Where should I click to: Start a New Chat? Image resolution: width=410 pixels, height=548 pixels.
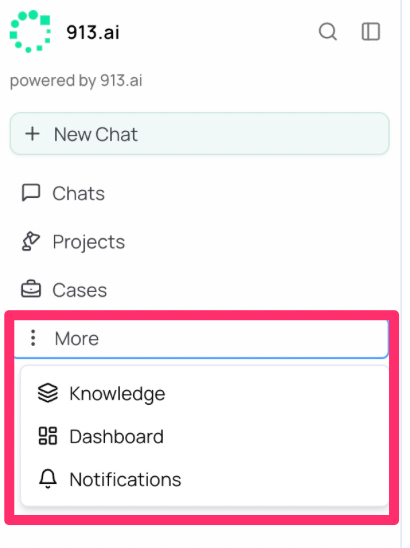coord(200,134)
